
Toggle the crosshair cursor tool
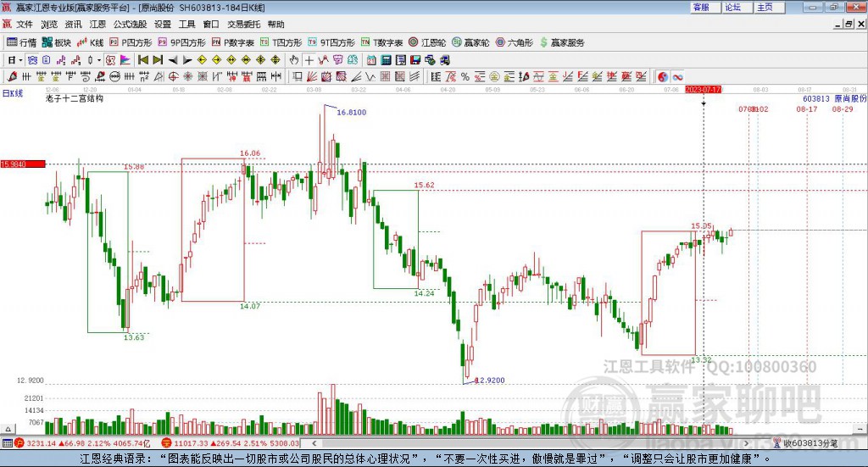click(309, 60)
